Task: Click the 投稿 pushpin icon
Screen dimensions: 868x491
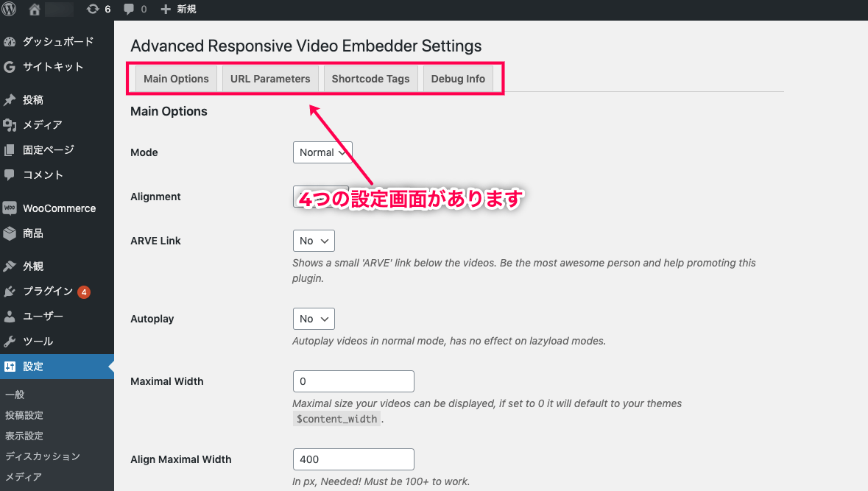Action: coord(10,99)
